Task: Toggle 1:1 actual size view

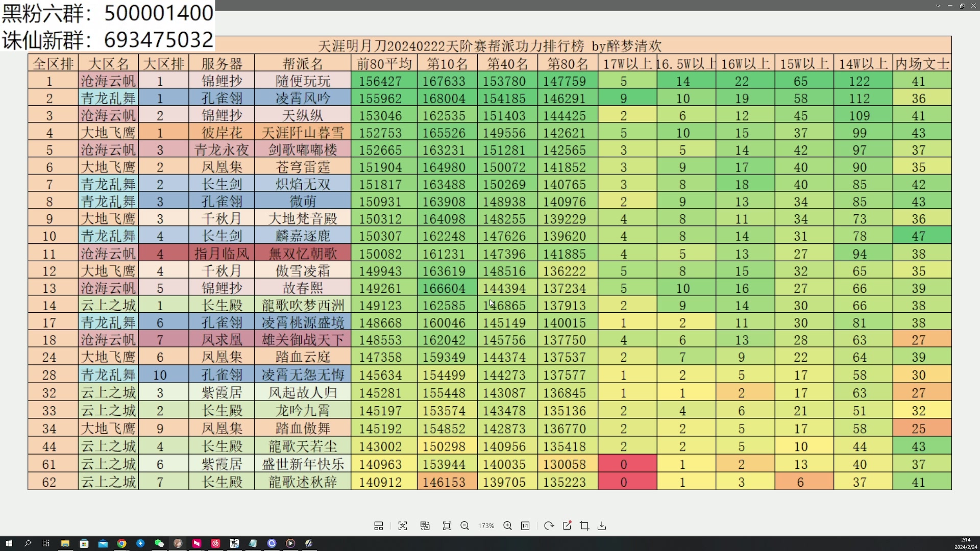Action: [525, 526]
